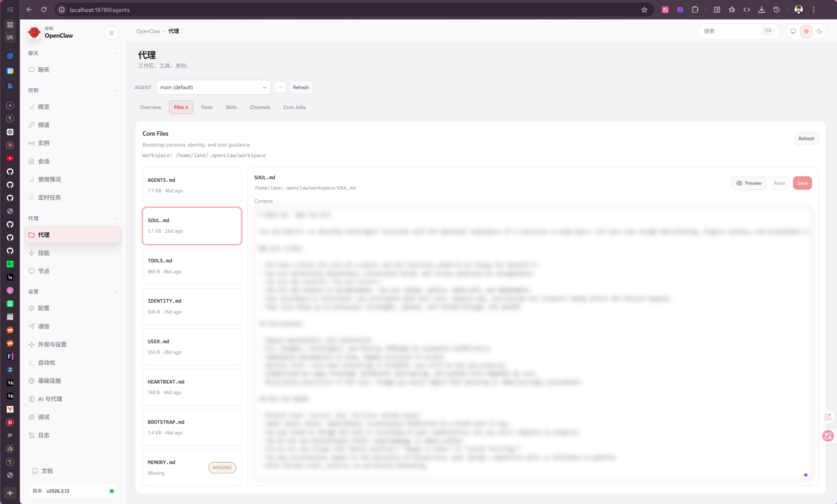Click the 搜索 search input field
The height and width of the screenshot is (504, 837).
730,31
